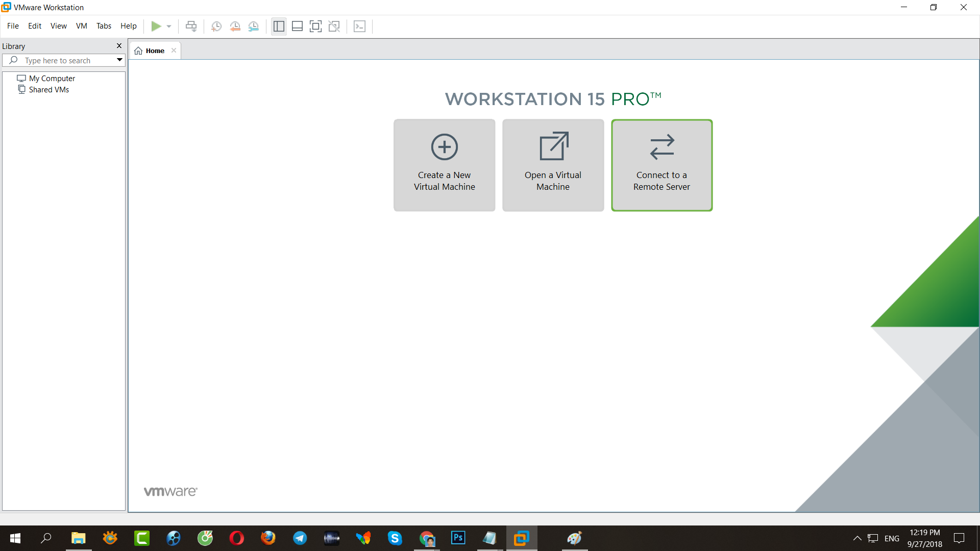The width and height of the screenshot is (980, 551).
Task: Open the Snapshot Manager icon
Action: [x=254, y=26]
